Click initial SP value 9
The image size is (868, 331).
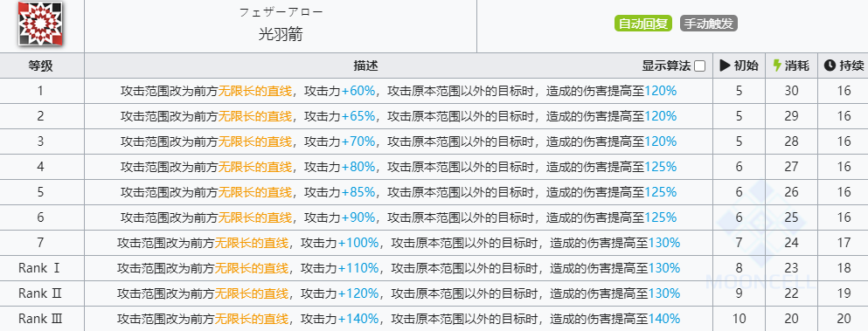pos(739,293)
